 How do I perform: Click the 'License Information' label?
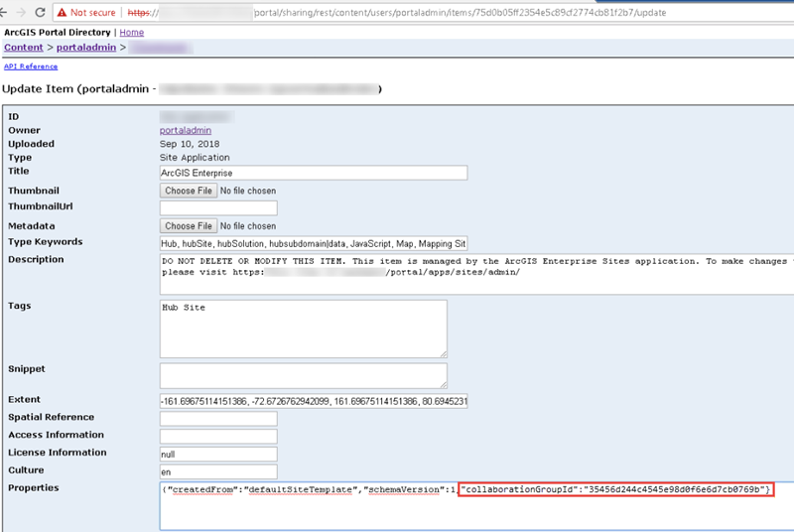(58, 453)
